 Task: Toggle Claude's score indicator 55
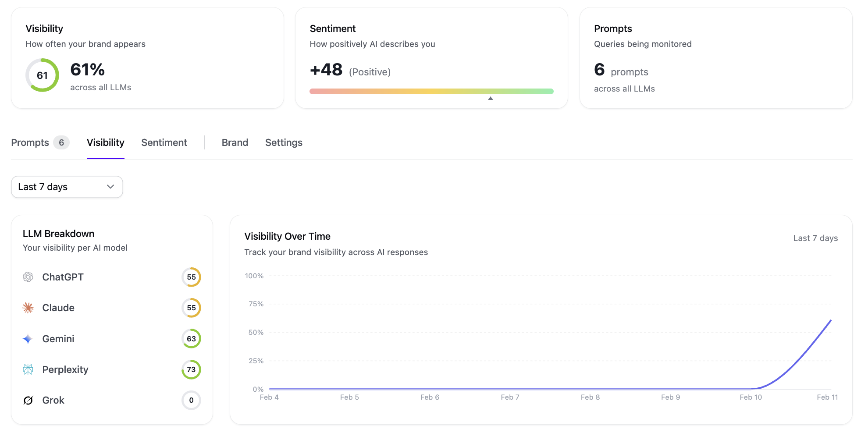point(191,308)
